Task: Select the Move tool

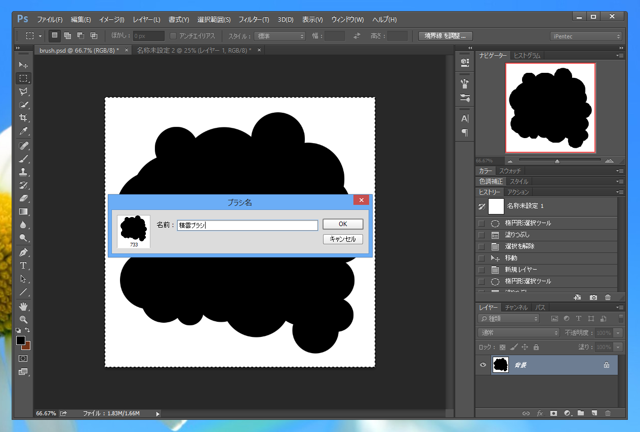Action: click(x=23, y=65)
